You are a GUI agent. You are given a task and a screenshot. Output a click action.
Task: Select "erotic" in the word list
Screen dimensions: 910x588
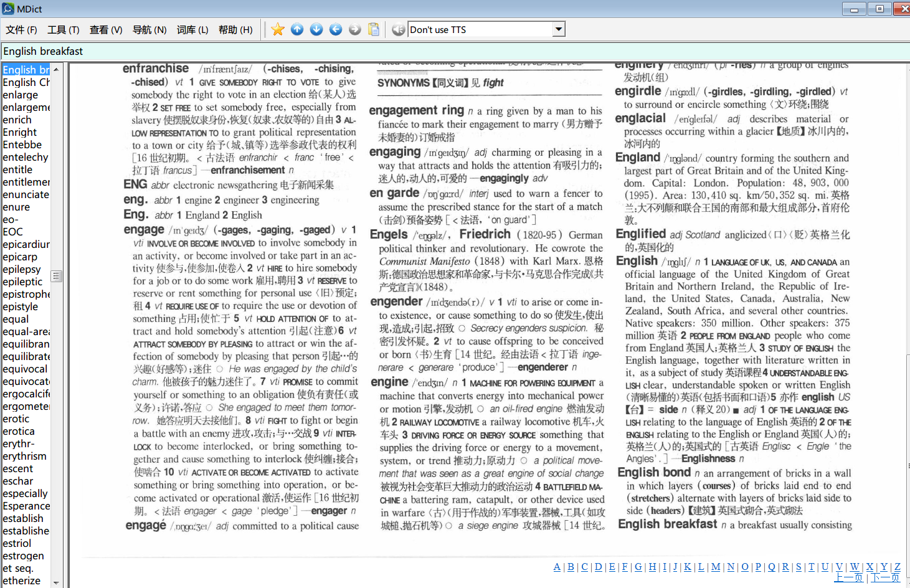point(16,419)
